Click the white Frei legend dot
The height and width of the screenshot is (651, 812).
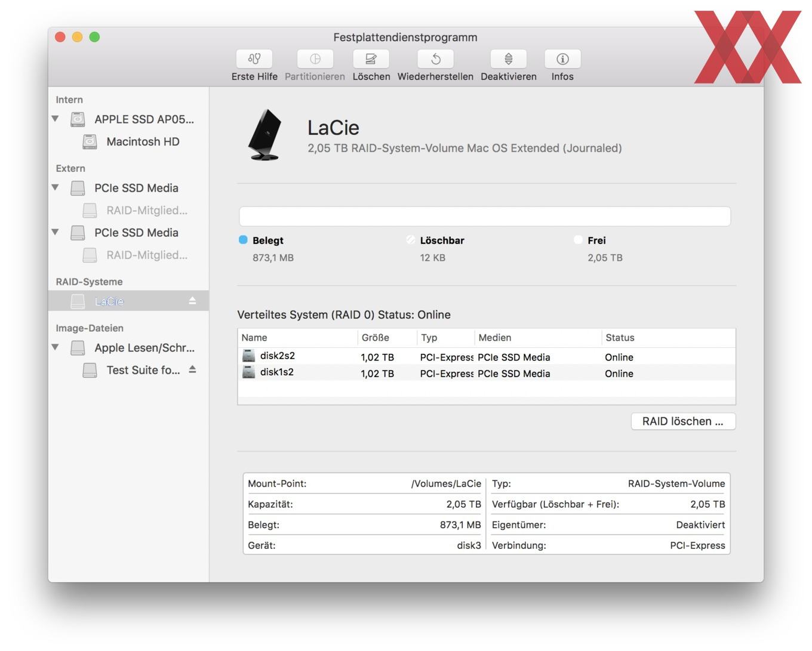[x=578, y=240]
